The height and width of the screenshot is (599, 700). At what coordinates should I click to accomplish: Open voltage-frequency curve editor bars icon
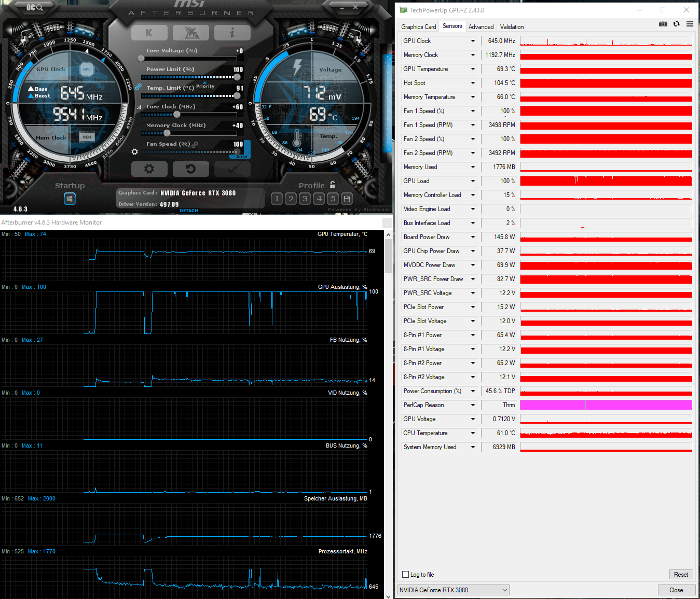coord(139,107)
